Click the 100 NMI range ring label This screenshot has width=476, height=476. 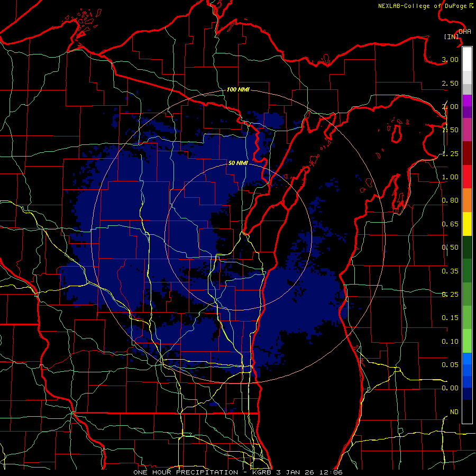click(238, 89)
